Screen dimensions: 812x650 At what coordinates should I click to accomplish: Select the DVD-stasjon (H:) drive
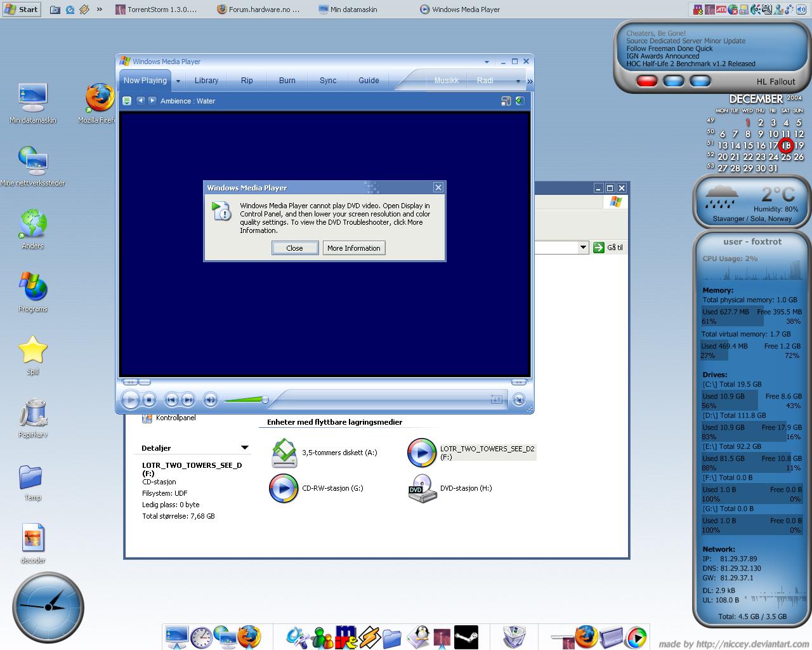coord(450,488)
